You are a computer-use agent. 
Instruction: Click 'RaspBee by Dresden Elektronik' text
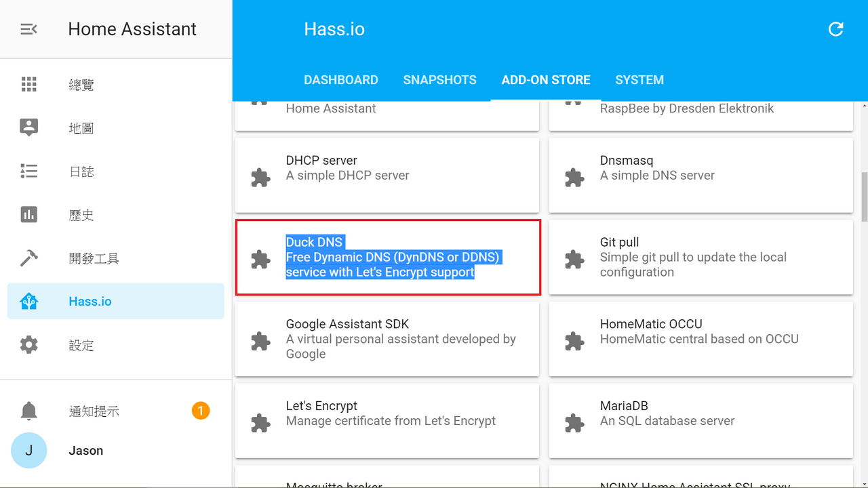pyautogui.click(x=687, y=108)
